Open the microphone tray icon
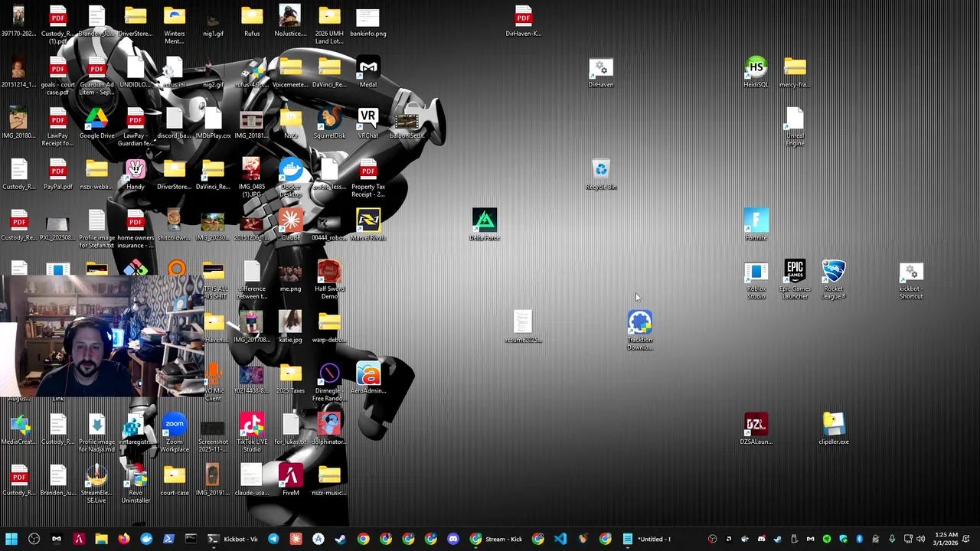Image resolution: width=980 pixels, height=551 pixels. pyautogui.click(x=892, y=539)
